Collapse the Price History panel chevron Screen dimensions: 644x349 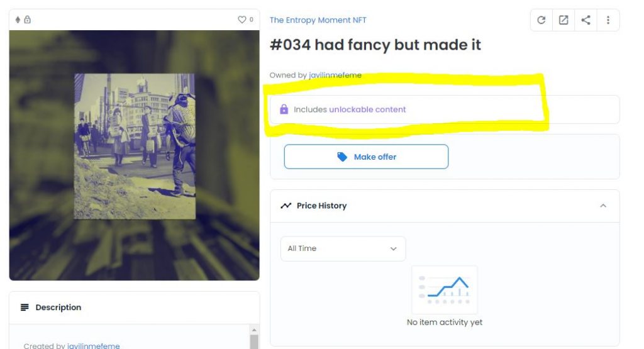pyautogui.click(x=603, y=206)
